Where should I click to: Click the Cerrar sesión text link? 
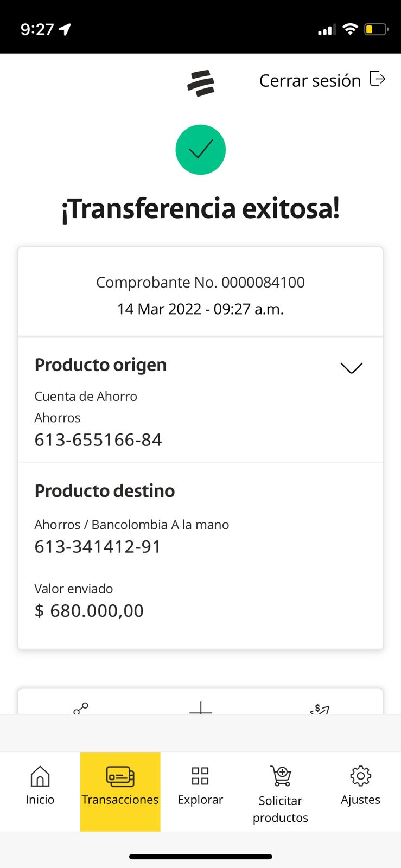tap(310, 81)
